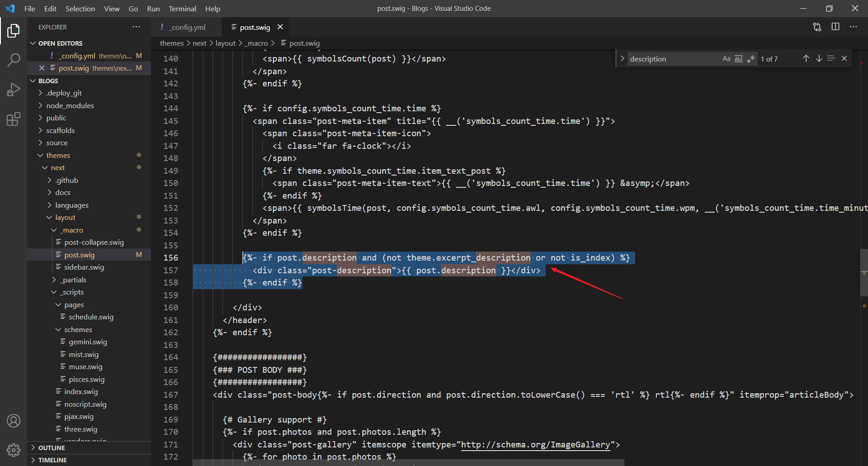Open the Selection menu

click(80, 9)
